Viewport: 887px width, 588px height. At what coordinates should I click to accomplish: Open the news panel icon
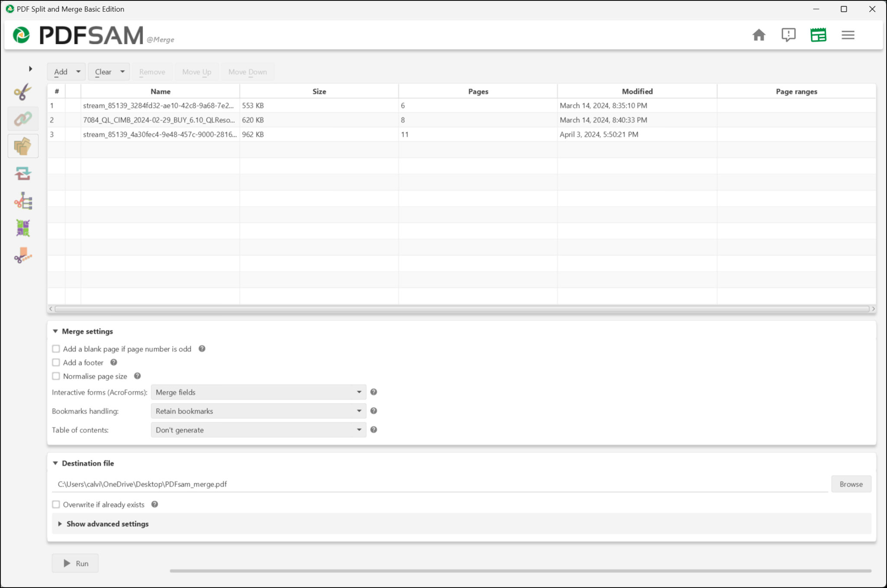coord(818,35)
